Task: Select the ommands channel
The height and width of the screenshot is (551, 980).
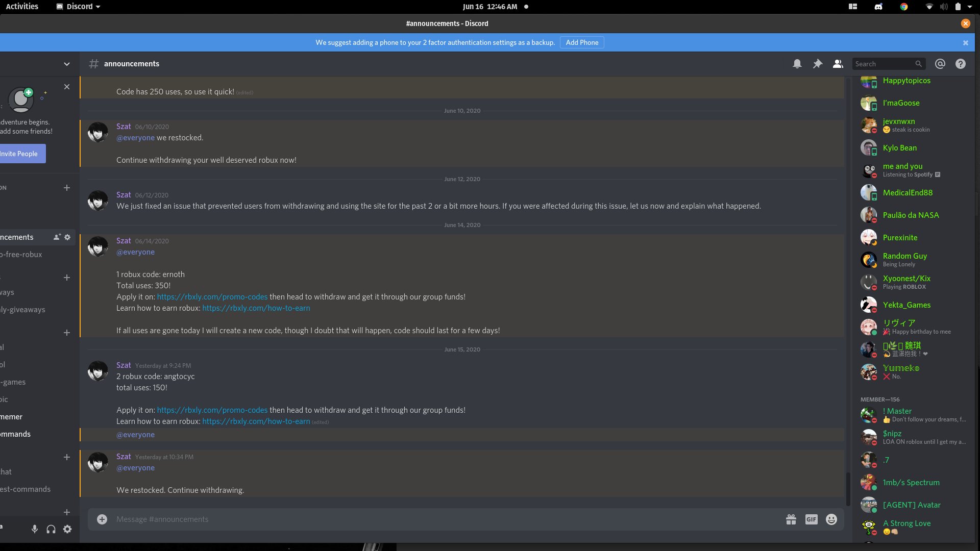Action: (37, 434)
